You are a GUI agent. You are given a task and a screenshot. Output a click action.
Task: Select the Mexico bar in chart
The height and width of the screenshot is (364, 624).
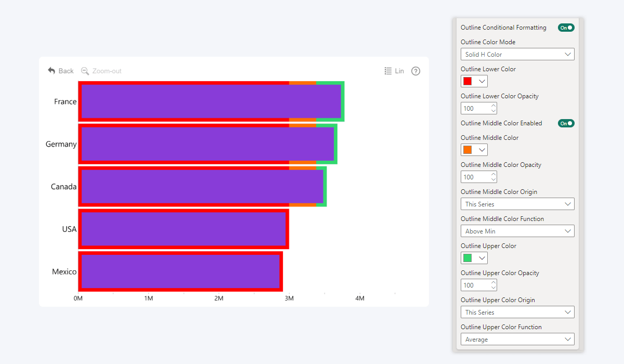tap(180, 272)
